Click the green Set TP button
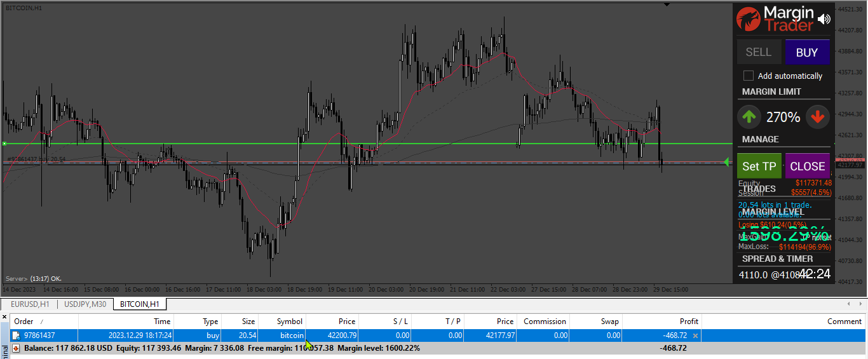868x359 pixels. point(759,166)
